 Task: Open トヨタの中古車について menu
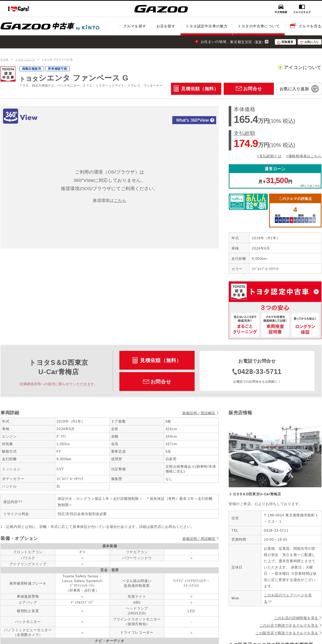tap(259, 26)
